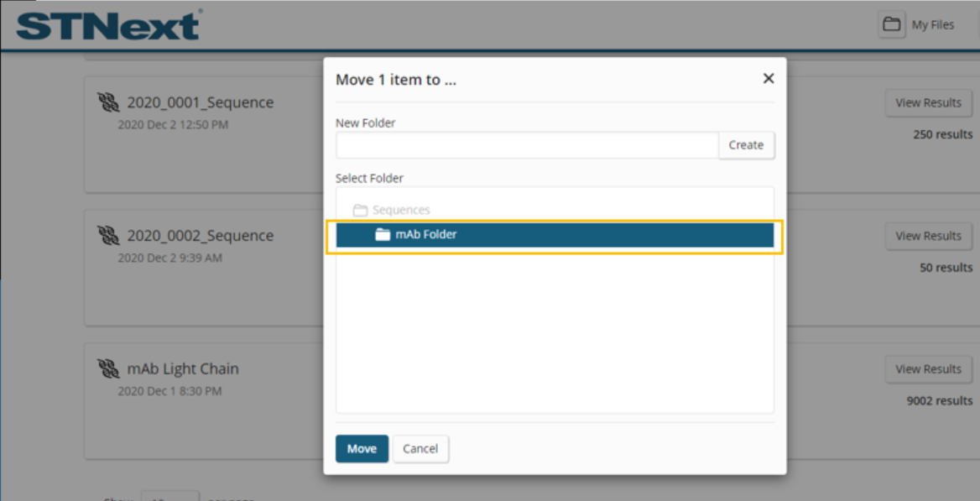The height and width of the screenshot is (501, 980).
Task: Open the mAb Light Chain title
Action: pos(183,368)
